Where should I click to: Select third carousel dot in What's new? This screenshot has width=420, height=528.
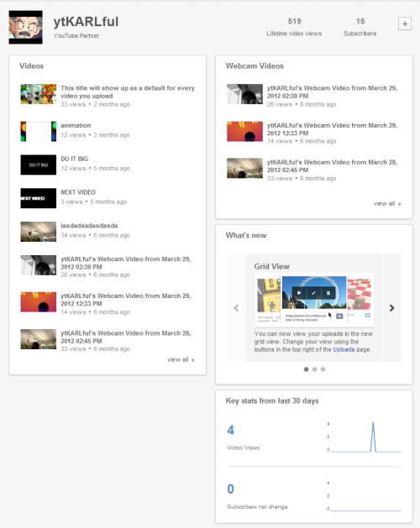click(x=323, y=369)
